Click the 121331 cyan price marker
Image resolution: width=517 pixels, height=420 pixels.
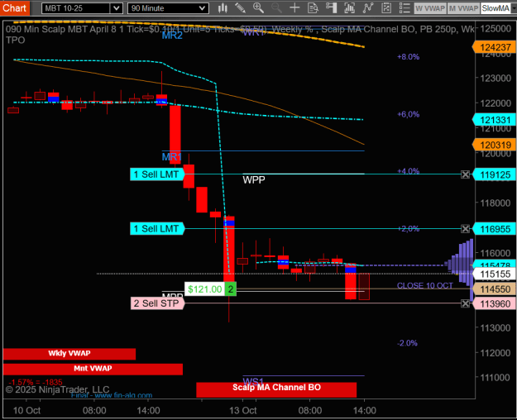click(494, 120)
